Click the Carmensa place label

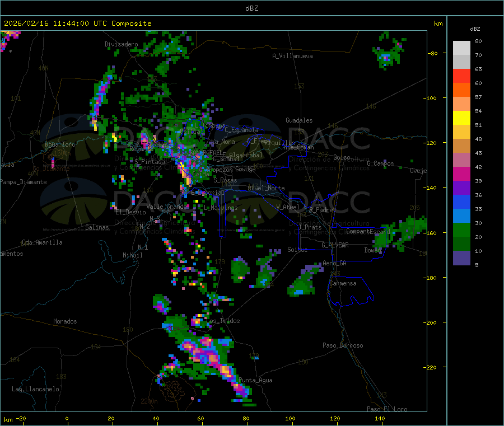click(343, 283)
